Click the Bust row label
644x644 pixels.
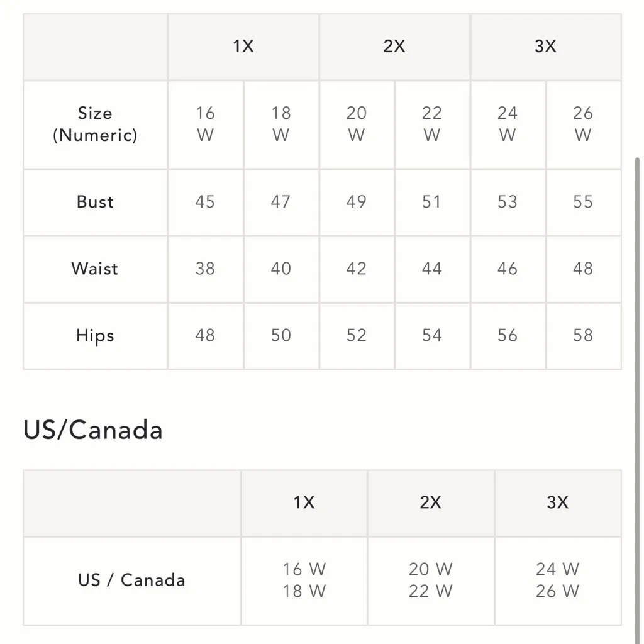click(95, 202)
